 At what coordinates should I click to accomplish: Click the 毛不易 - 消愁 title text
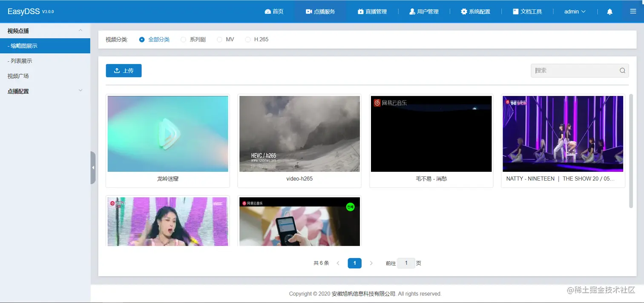tap(431, 179)
